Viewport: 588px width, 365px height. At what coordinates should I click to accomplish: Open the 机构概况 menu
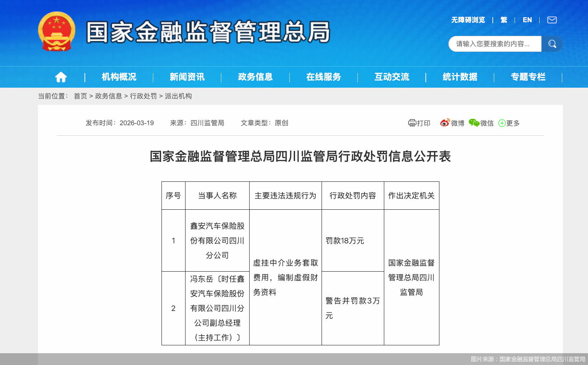click(x=119, y=77)
